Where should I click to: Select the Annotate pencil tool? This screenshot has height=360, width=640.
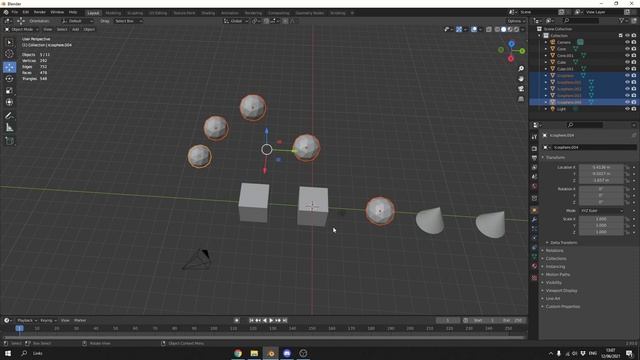(9, 116)
